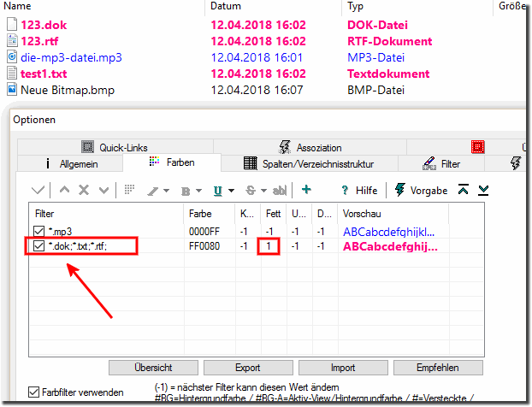Click the 123.rtf document icon
Image resolution: width=532 pixels, height=407 pixels.
coord(12,41)
